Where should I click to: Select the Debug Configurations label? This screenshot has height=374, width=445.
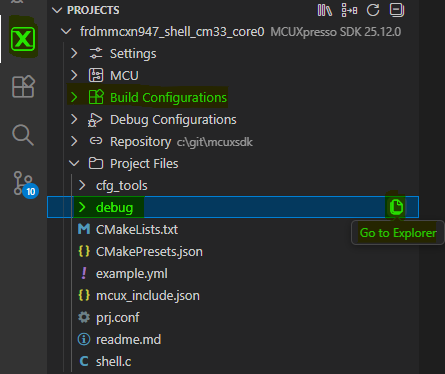(173, 120)
